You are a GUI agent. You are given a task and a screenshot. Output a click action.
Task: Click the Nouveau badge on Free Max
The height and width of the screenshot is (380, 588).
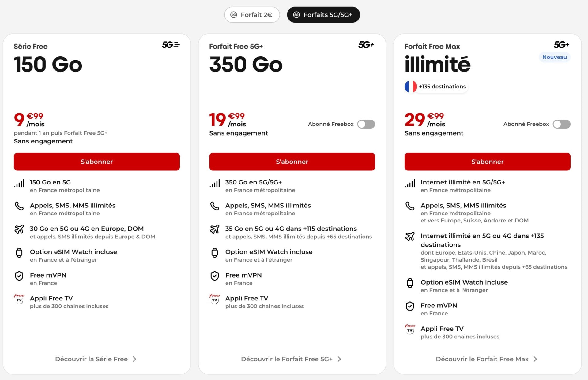[x=554, y=57]
